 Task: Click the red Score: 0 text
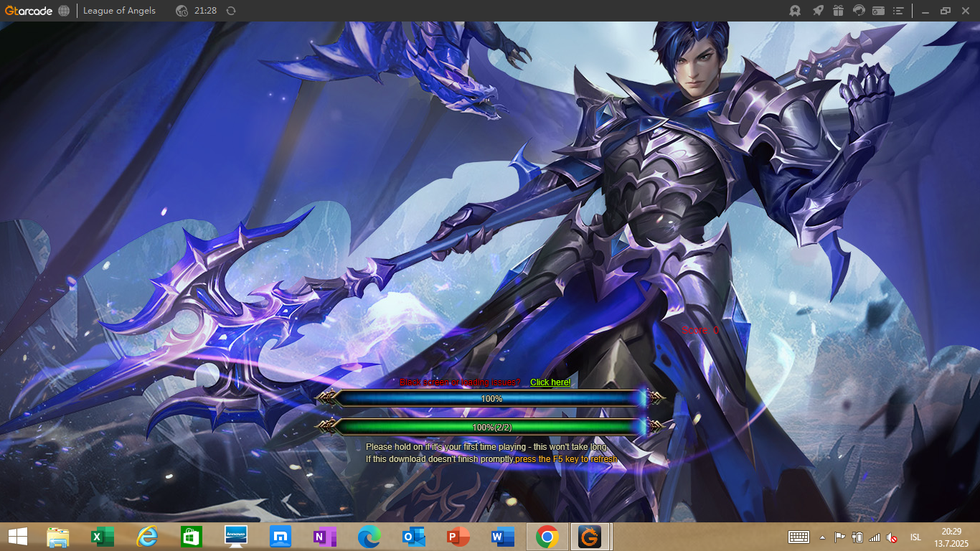700,331
